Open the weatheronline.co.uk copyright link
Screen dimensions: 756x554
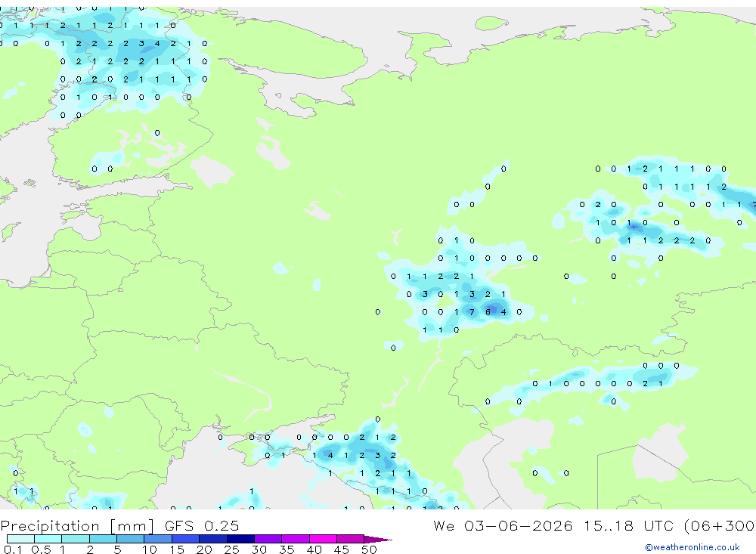(x=692, y=547)
